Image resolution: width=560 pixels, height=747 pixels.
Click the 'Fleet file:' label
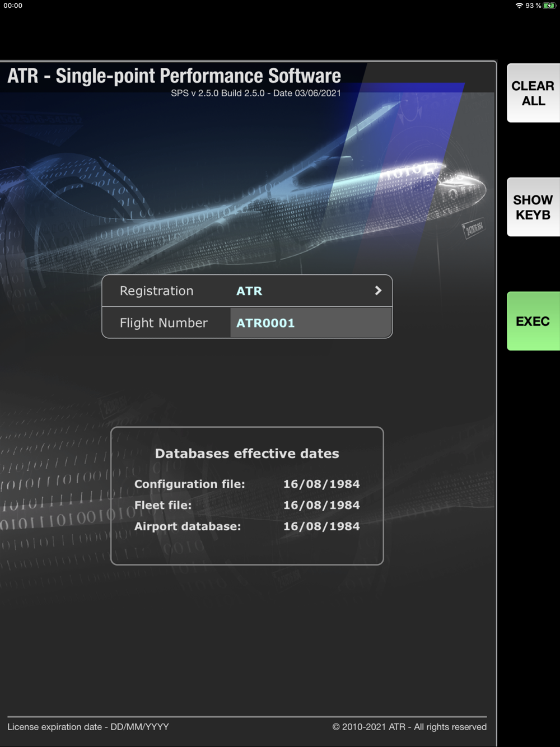click(x=163, y=505)
